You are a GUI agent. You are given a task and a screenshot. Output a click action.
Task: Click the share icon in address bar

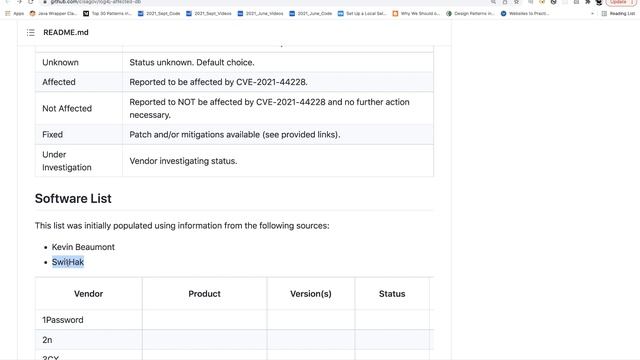coord(505,2)
